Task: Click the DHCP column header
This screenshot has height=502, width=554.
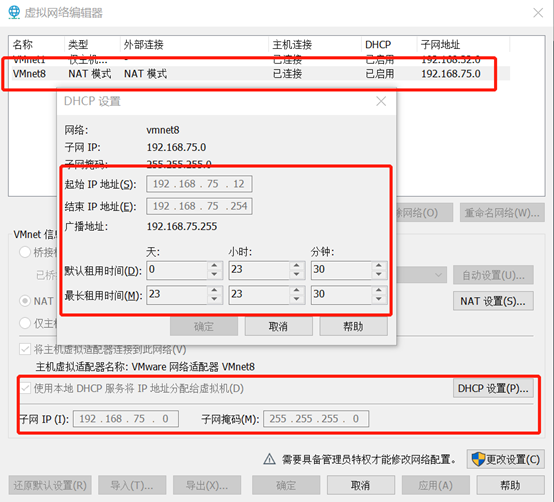Action: [378, 45]
